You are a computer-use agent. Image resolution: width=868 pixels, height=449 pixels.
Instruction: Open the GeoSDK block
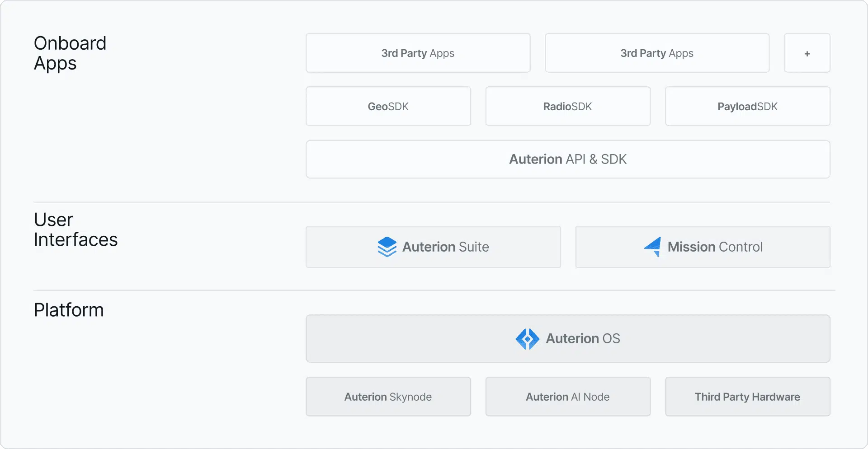(x=388, y=106)
